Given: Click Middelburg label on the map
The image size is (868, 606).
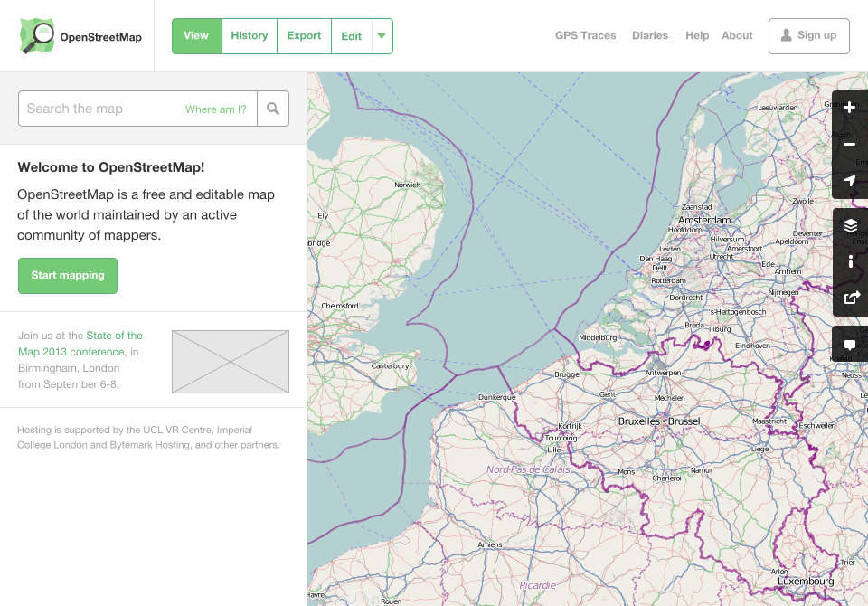Looking at the screenshot, I should 598,338.
